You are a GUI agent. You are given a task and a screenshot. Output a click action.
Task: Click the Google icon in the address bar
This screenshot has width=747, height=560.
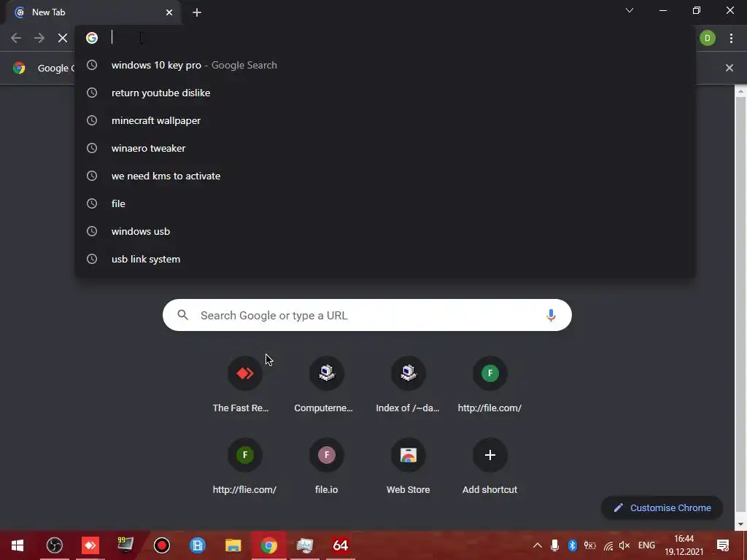(92, 38)
